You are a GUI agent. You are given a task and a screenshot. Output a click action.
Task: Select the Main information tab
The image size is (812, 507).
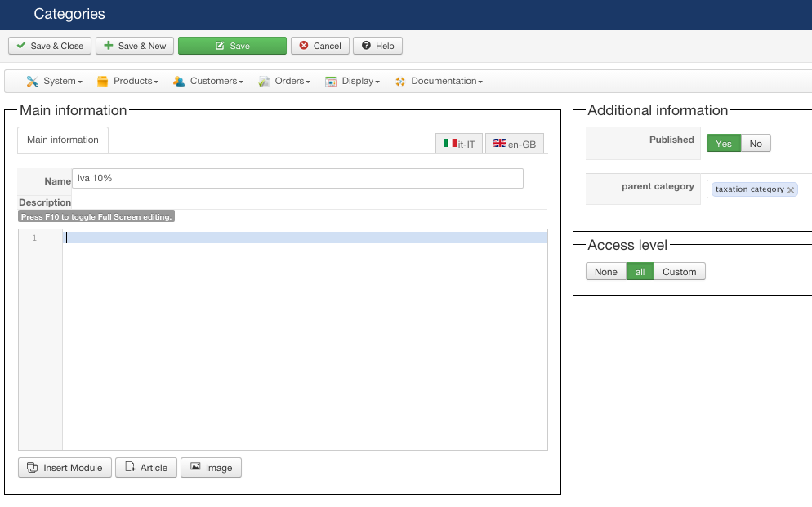(63, 140)
